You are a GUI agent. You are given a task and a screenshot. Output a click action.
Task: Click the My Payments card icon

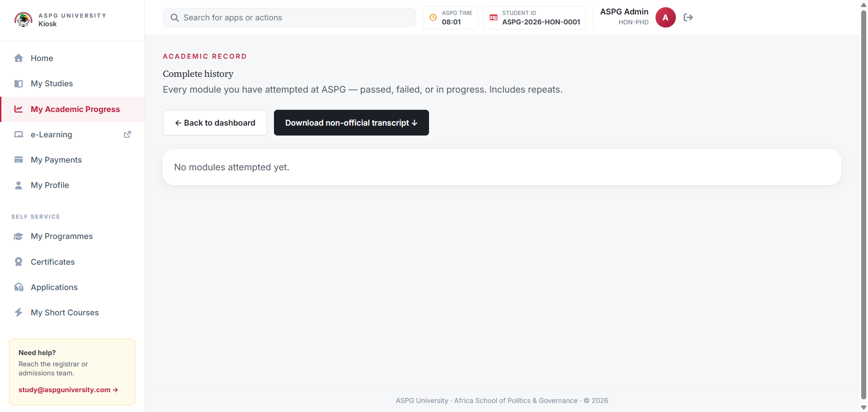19,159
